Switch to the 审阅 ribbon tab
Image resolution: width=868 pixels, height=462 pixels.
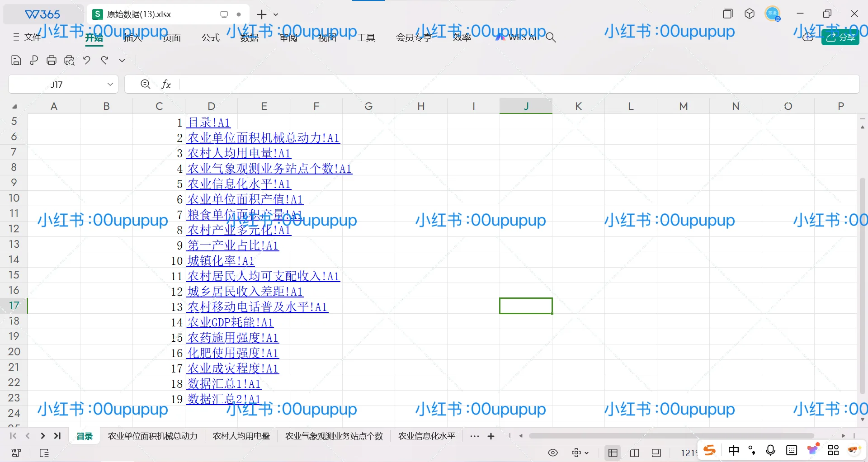tap(288, 38)
